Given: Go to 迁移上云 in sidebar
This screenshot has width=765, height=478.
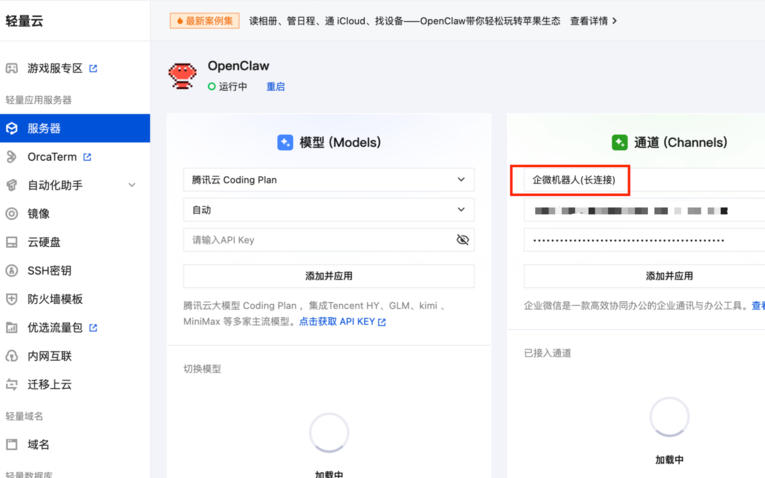Looking at the screenshot, I should (x=49, y=384).
